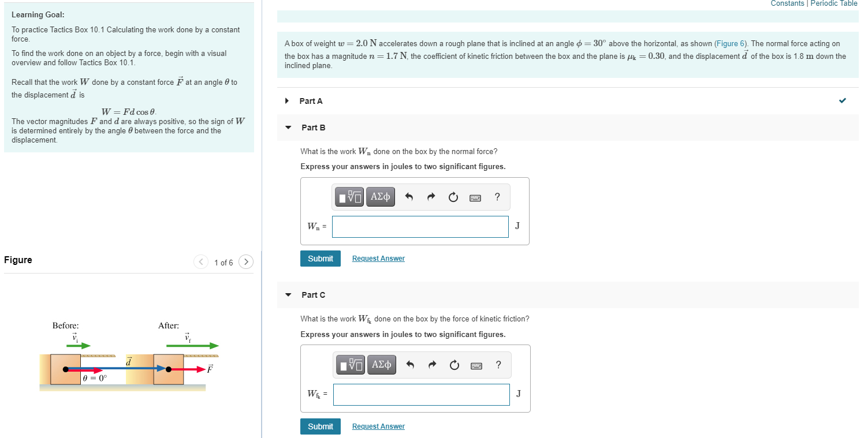Click Request Answer for Part C
868x438 pixels.
[x=378, y=426]
